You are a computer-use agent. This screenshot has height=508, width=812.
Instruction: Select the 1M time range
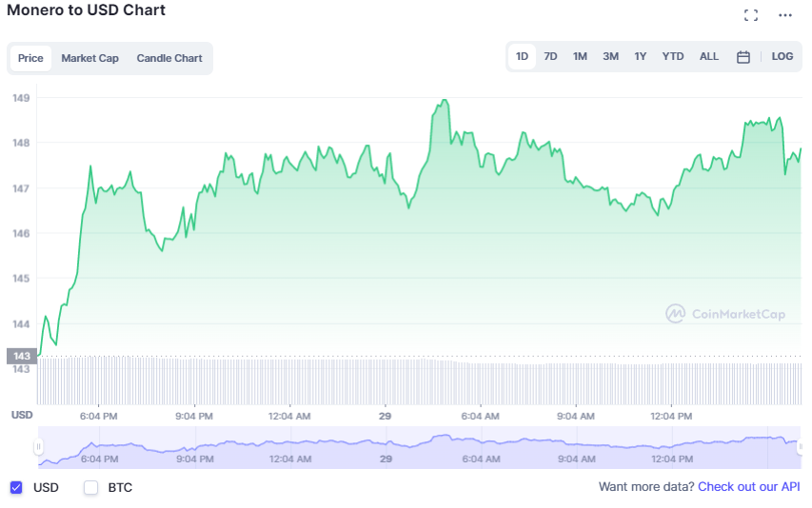580,56
